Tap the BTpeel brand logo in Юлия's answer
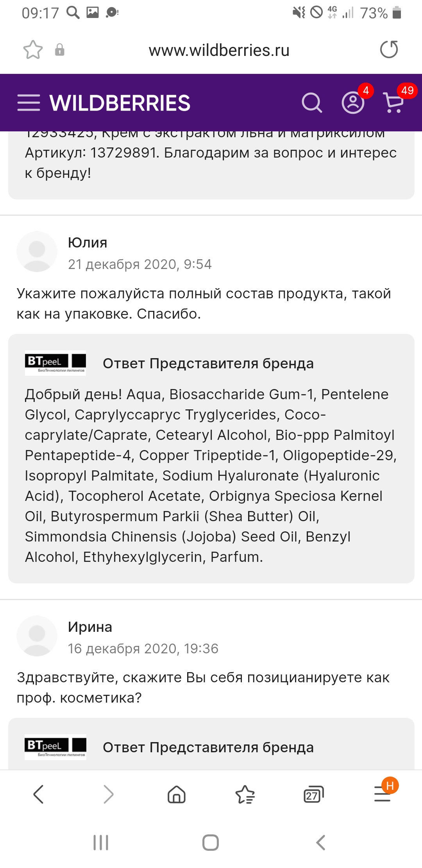This screenshot has height=868, width=422. point(55,363)
